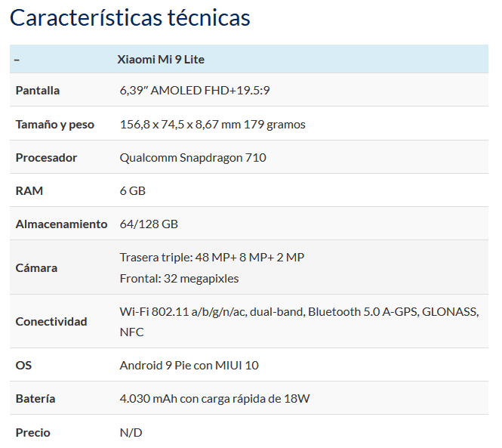Select the Tamaño y peso label
The width and height of the screenshot is (502, 448).
pyautogui.click(x=55, y=125)
